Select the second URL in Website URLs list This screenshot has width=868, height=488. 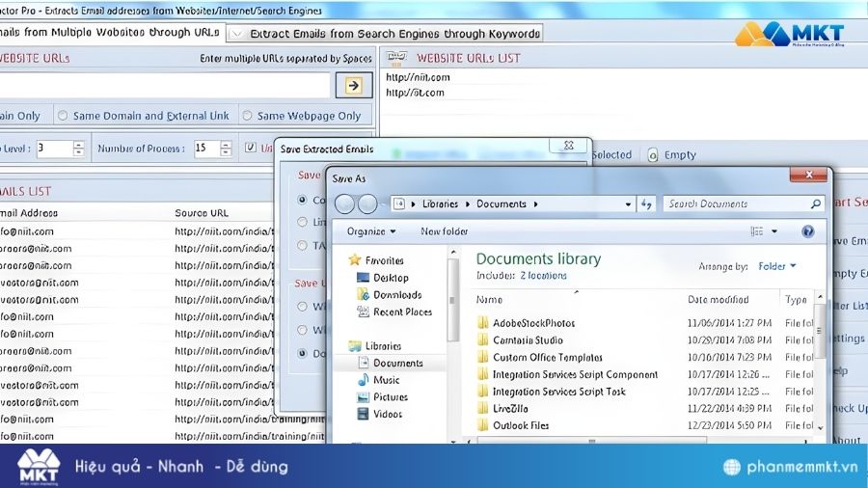click(x=415, y=93)
